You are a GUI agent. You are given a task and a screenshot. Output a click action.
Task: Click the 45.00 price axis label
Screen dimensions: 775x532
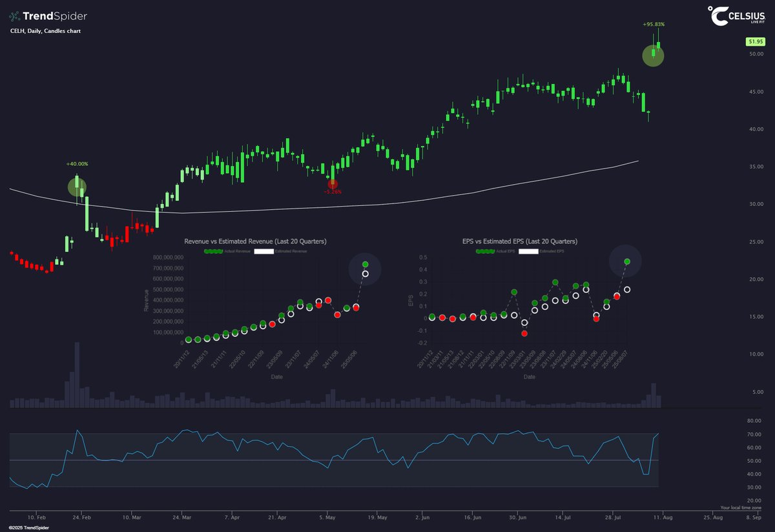point(756,91)
